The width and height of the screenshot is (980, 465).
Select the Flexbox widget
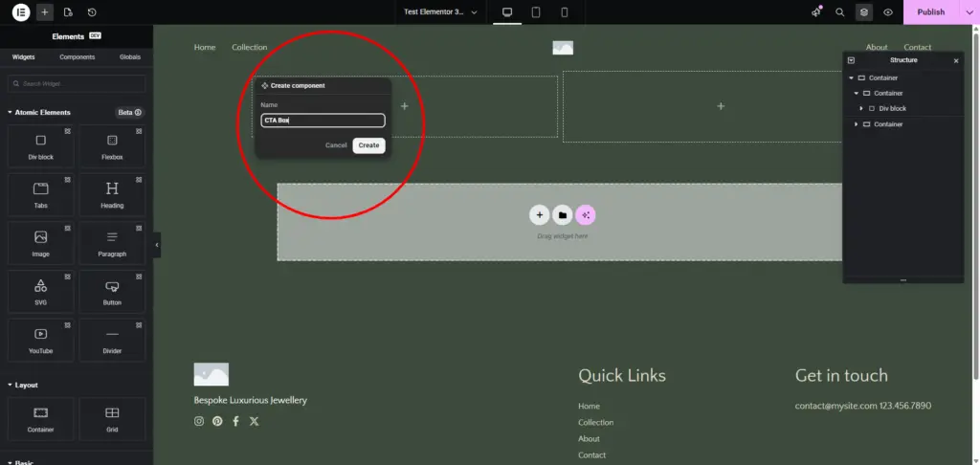[112, 146]
